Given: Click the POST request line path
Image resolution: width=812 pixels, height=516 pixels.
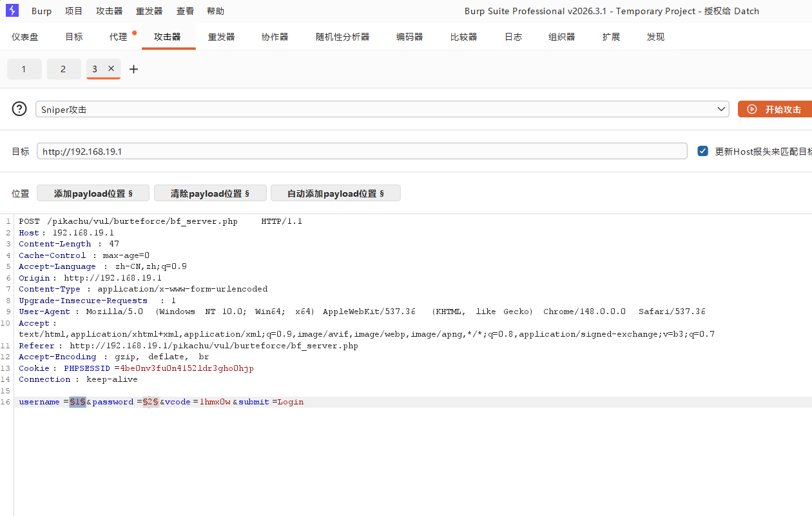Looking at the screenshot, I should (142, 221).
